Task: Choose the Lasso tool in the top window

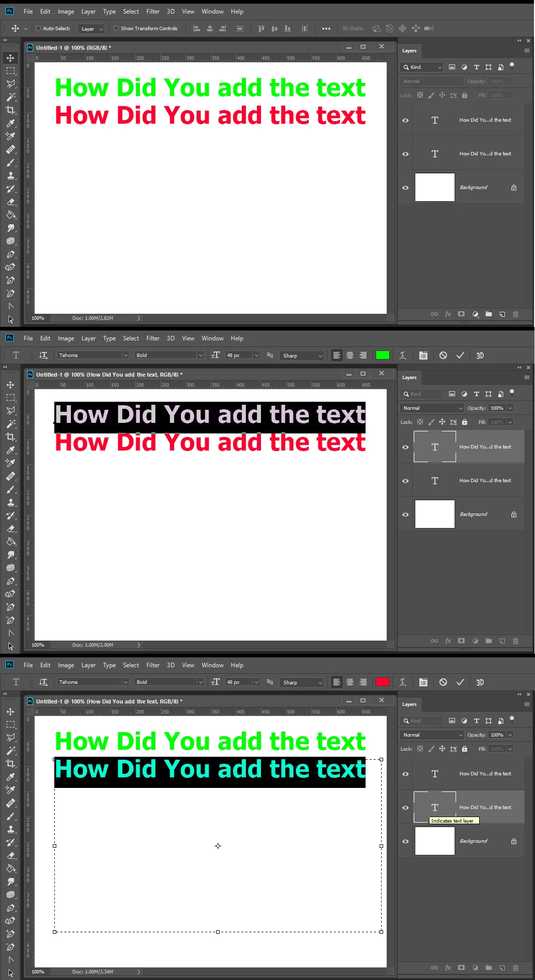Action: (10, 84)
